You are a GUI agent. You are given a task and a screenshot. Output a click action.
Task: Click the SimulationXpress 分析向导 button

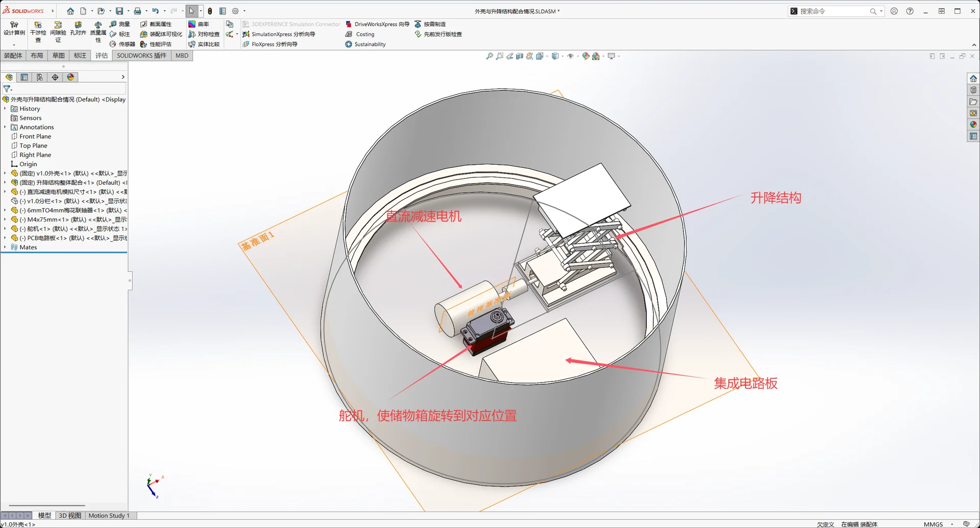pos(279,34)
